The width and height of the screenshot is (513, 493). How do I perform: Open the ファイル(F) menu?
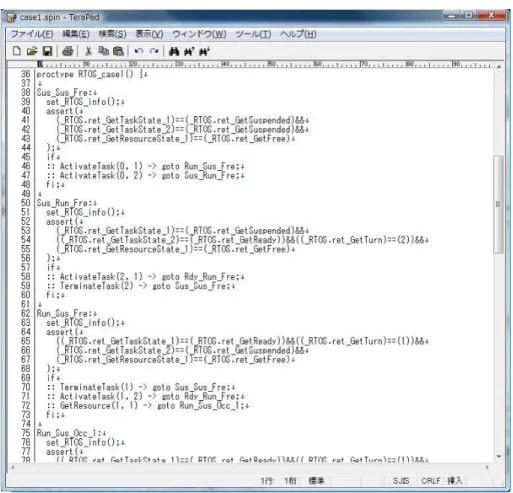pos(32,34)
